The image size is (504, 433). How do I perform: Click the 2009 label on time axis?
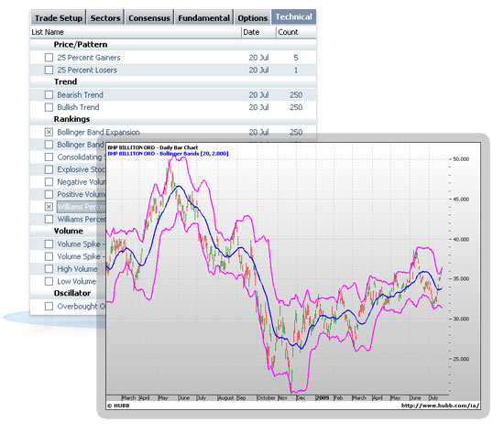(322, 397)
